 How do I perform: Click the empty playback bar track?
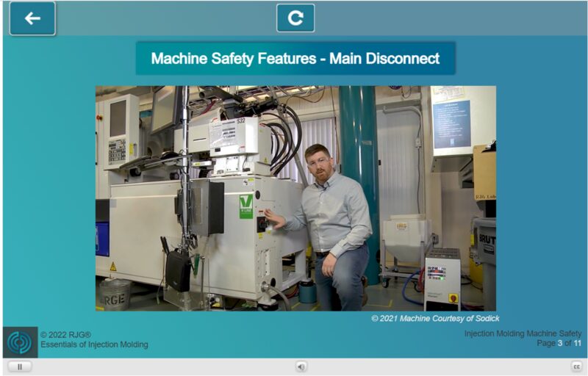(162, 366)
